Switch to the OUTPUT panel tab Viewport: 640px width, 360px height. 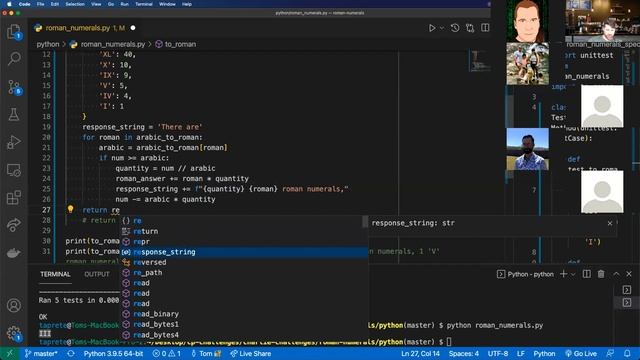pyautogui.click(x=97, y=274)
